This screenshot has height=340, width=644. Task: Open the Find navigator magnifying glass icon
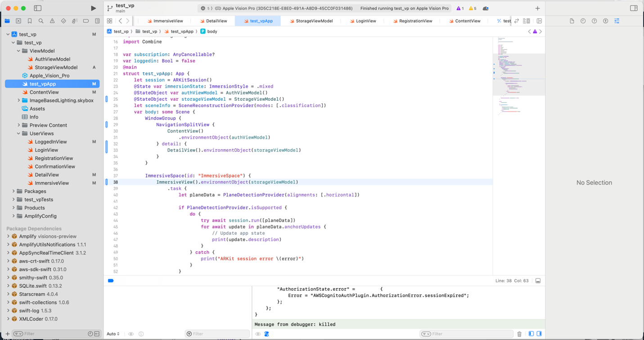[41, 20]
